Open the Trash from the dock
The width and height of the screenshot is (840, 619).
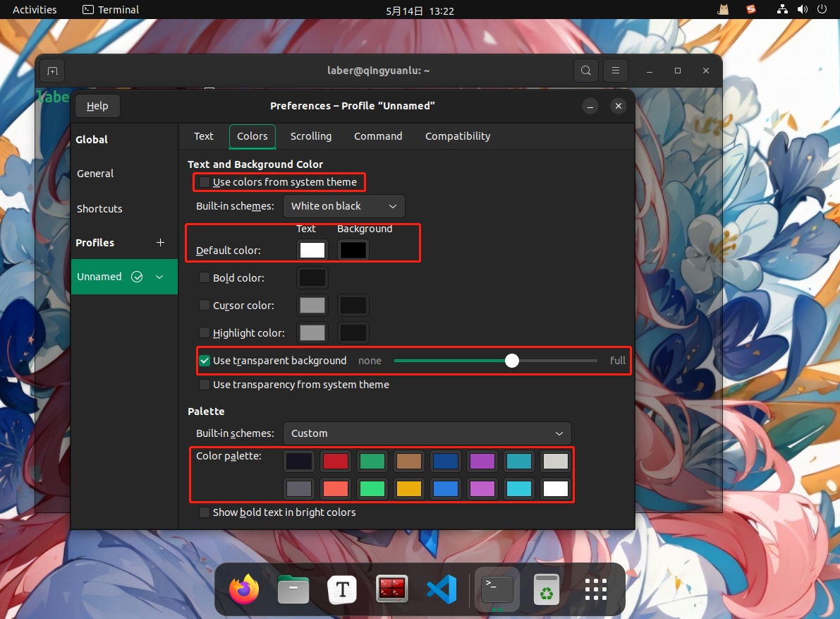(547, 589)
